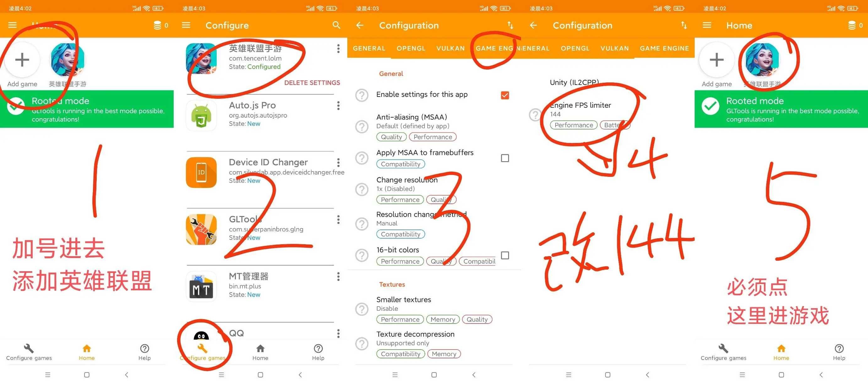This screenshot has width=868, height=385.
Task: Open three-dot menu for Auto.js Pro
Action: point(338,106)
